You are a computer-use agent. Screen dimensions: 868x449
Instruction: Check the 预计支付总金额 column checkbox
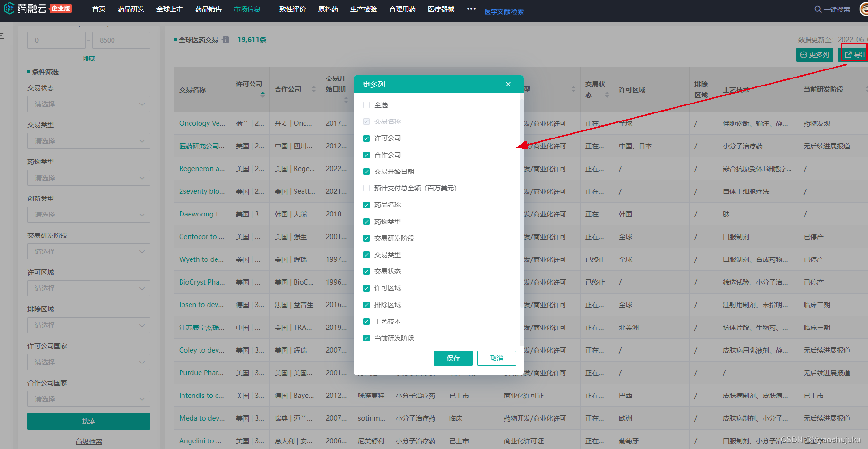366,188
